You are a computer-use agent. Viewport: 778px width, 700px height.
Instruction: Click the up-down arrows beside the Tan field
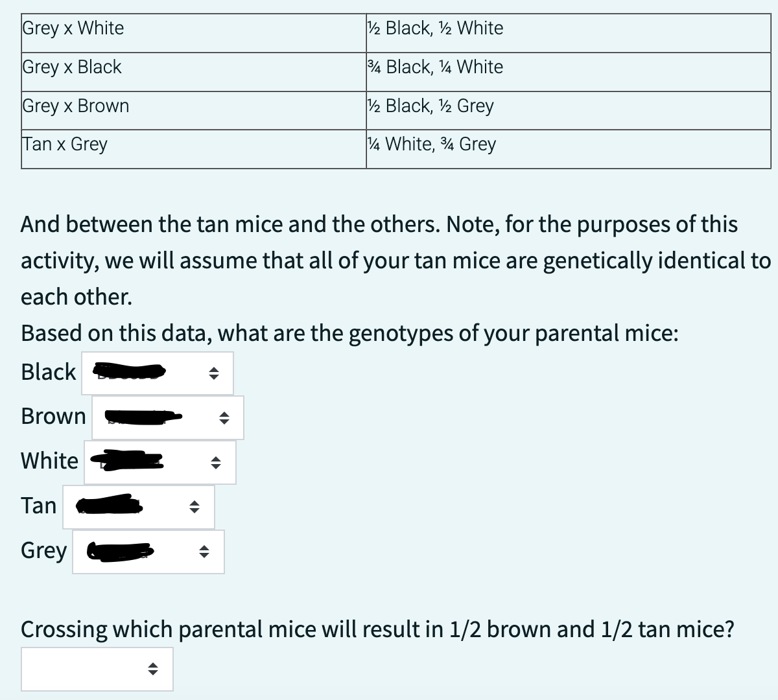tap(195, 507)
